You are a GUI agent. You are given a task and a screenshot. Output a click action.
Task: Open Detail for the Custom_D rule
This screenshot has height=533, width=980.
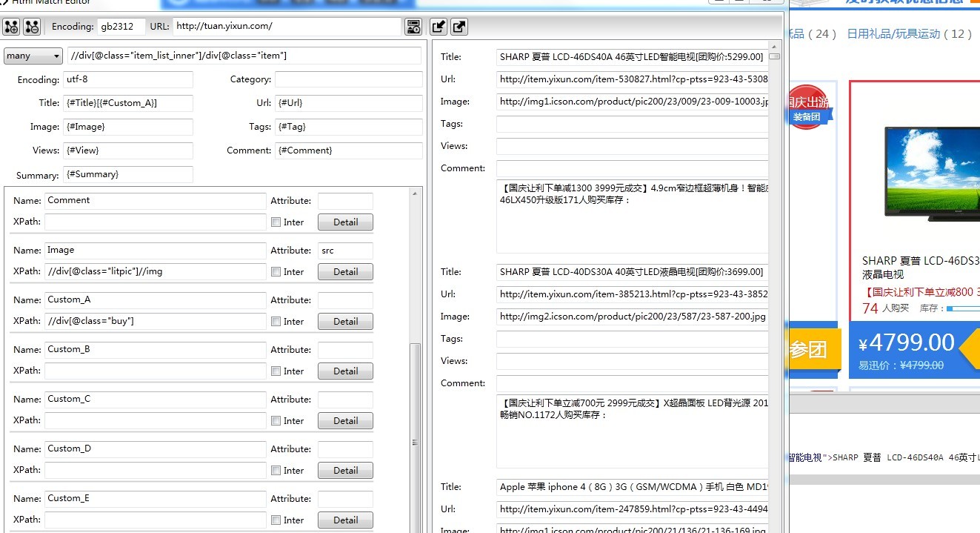pyautogui.click(x=345, y=470)
